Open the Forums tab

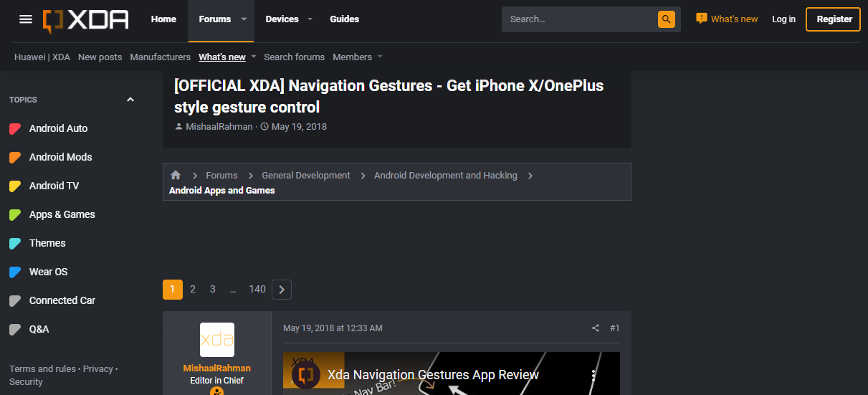tap(214, 19)
